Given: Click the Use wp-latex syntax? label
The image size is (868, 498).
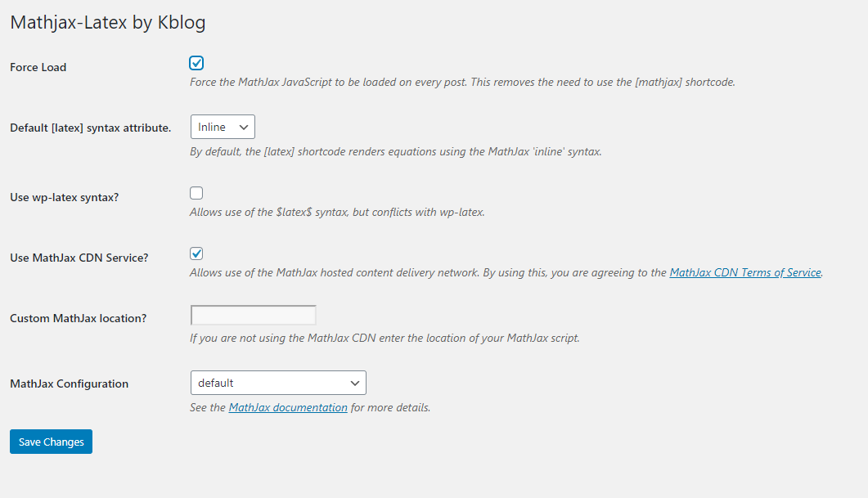Looking at the screenshot, I should point(64,197).
